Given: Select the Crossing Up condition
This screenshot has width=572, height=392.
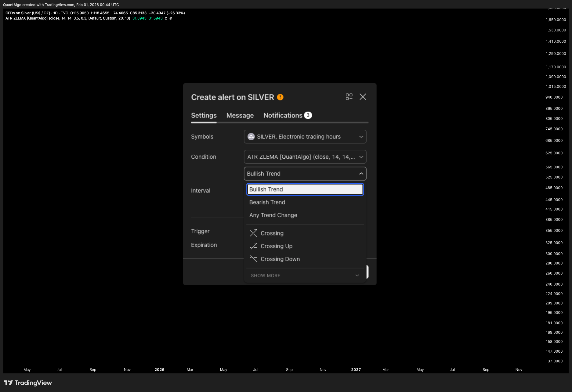Looking at the screenshot, I should [x=305, y=246].
